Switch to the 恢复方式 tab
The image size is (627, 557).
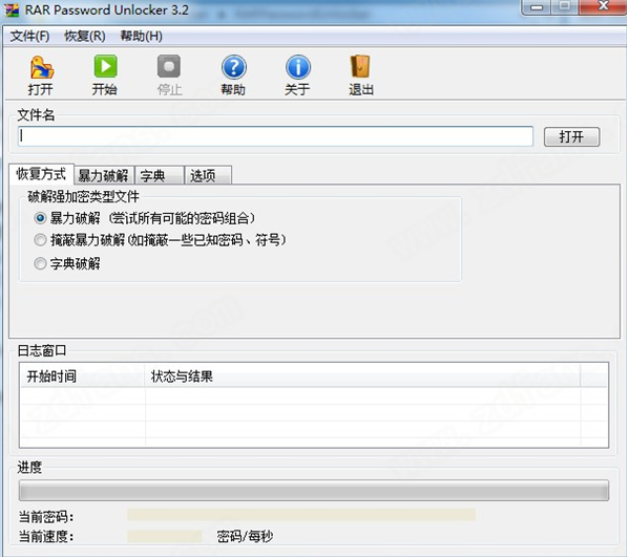click(41, 174)
